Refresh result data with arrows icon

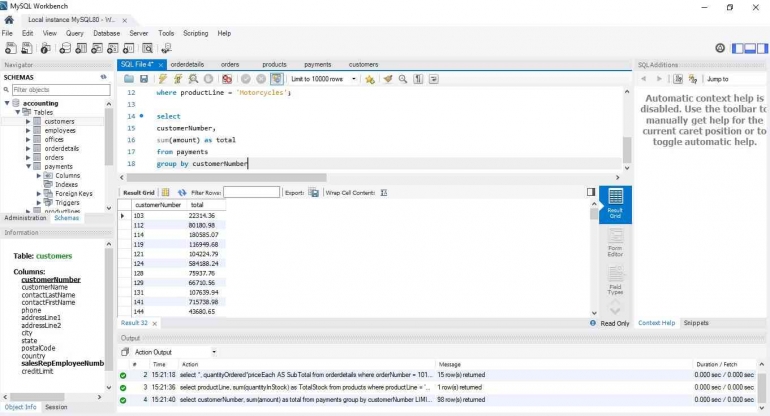(182, 193)
